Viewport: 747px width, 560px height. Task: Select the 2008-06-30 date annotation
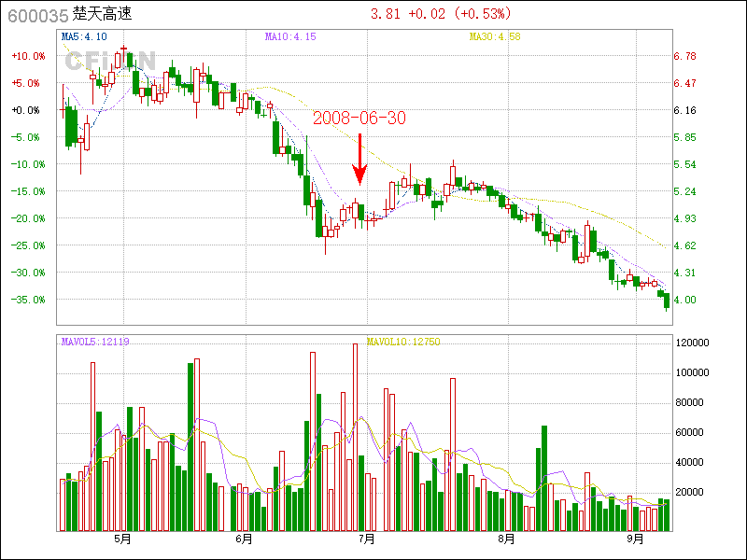359,119
